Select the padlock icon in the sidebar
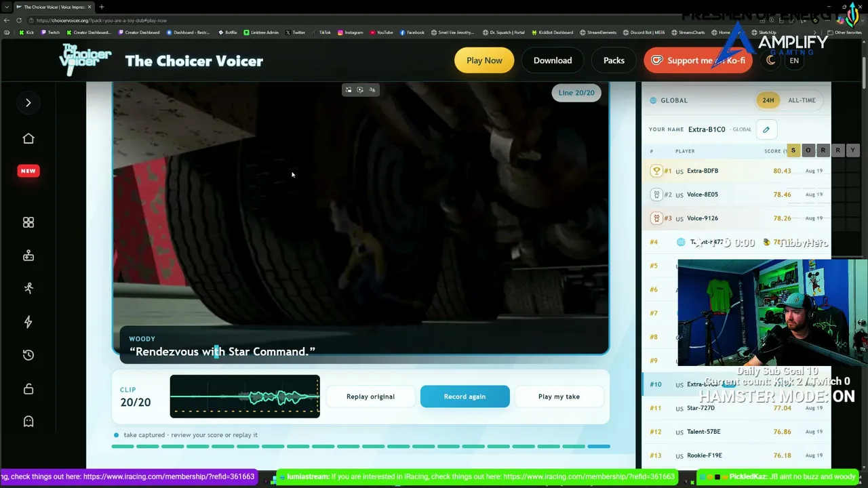 pos(28,388)
